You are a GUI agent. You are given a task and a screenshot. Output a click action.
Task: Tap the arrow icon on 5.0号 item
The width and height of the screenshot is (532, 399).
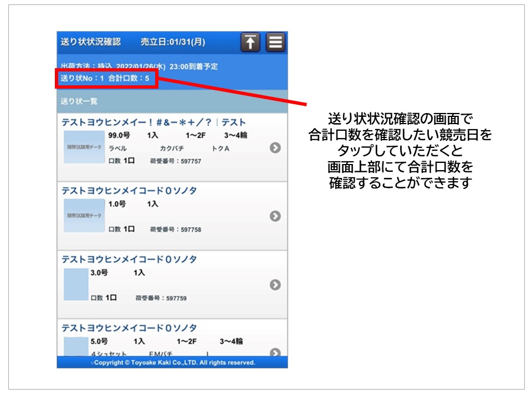(275, 352)
